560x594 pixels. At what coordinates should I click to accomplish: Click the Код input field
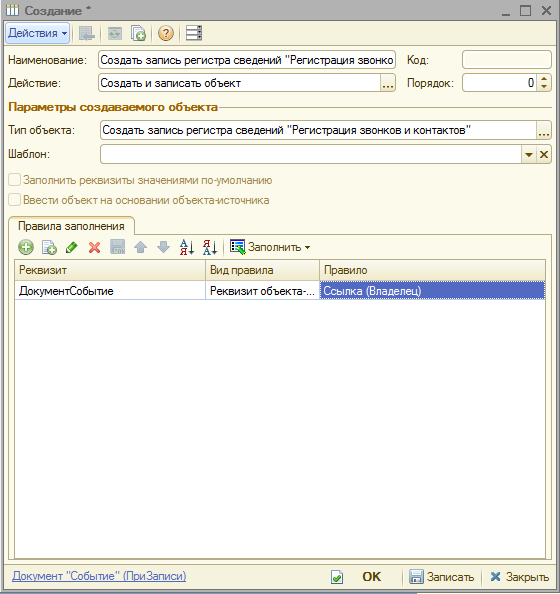coord(507,60)
